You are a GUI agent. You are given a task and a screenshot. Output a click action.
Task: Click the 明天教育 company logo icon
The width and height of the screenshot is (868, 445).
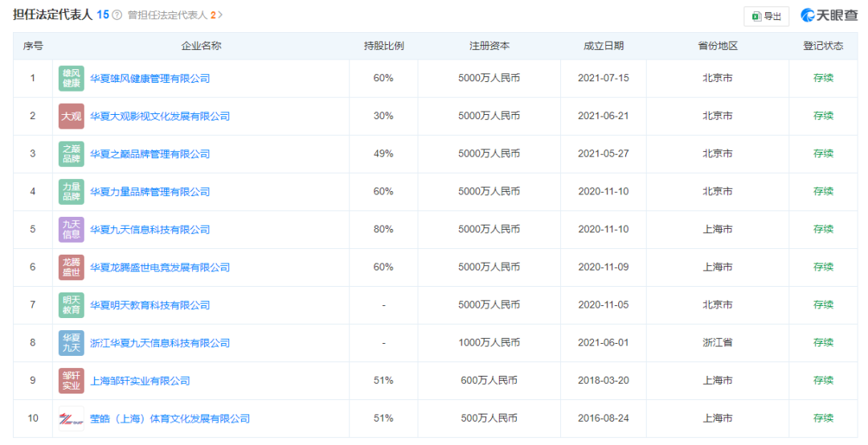tap(72, 305)
